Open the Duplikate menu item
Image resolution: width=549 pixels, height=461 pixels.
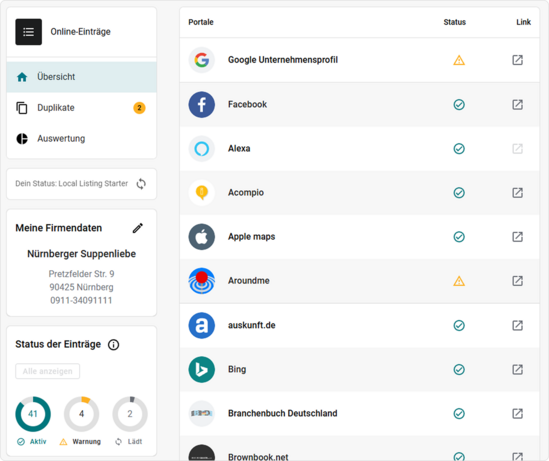pyautogui.click(x=81, y=108)
